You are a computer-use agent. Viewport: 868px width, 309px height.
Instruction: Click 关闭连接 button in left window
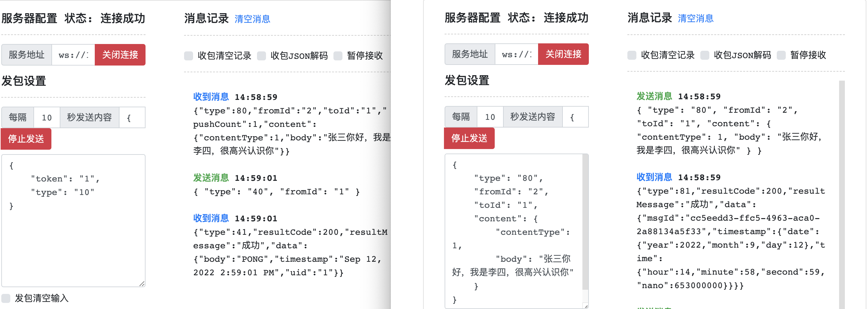(x=120, y=55)
